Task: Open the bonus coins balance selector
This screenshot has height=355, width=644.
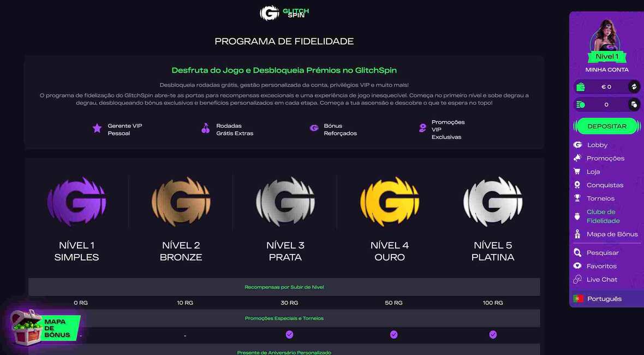Action: coord(633,104)
